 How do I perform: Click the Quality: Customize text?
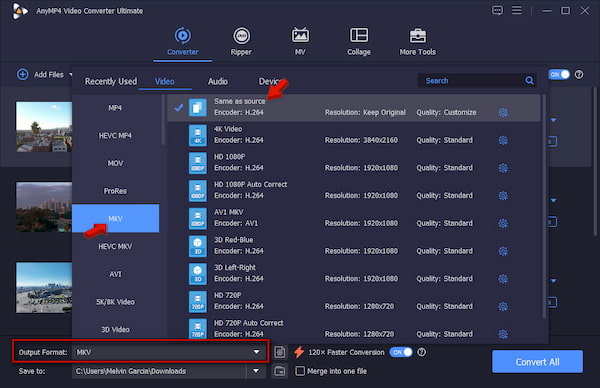[x=446, y=112]
